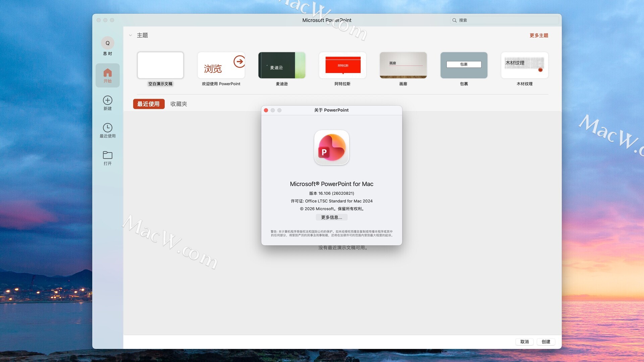Click the 更多信息... button
This screenshot has height=362, width=644.
[331, 218]
